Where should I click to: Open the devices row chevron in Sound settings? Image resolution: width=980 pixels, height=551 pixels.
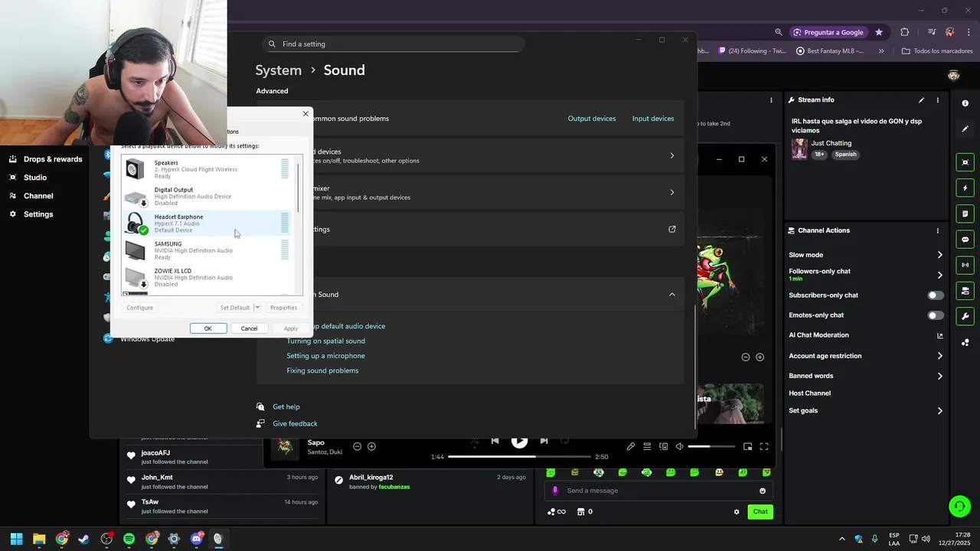pyautogui.click(x=672, y=156)
